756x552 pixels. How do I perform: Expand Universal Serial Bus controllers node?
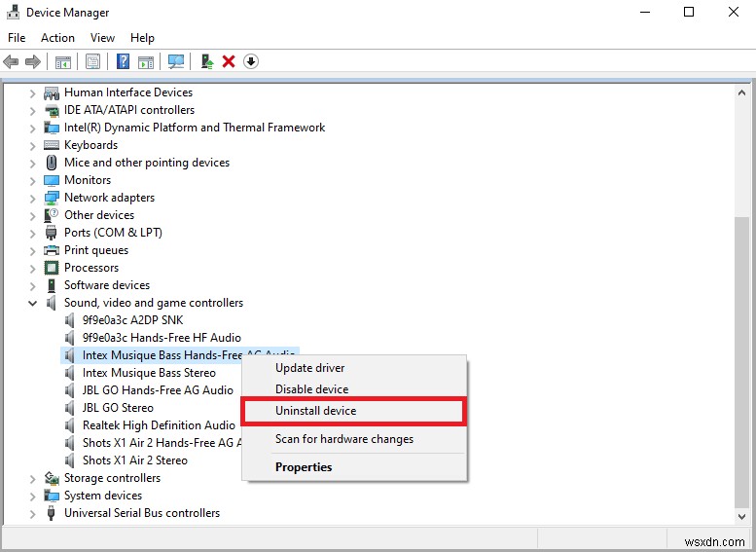pos(32,514)
